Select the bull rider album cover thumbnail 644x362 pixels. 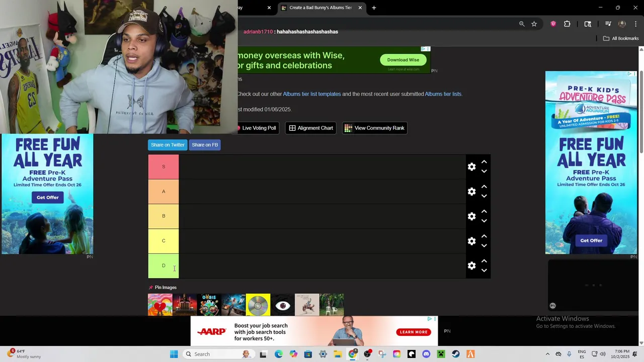307,305
